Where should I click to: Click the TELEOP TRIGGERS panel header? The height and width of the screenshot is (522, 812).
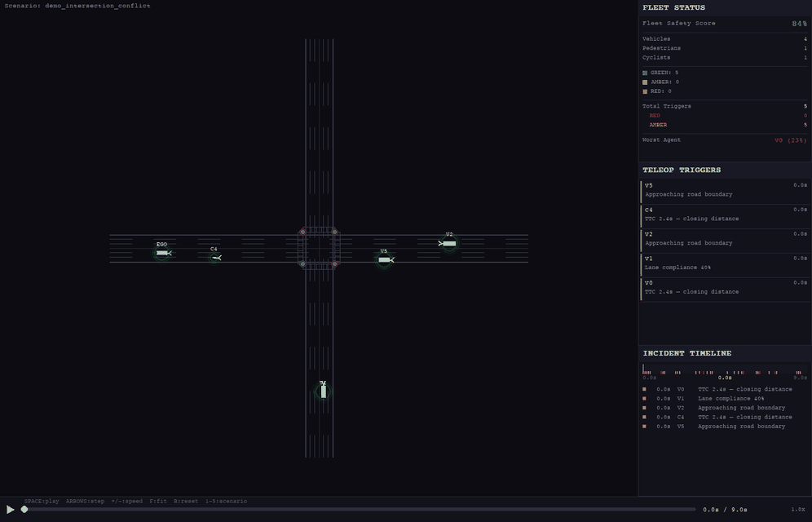pos(725,170)
